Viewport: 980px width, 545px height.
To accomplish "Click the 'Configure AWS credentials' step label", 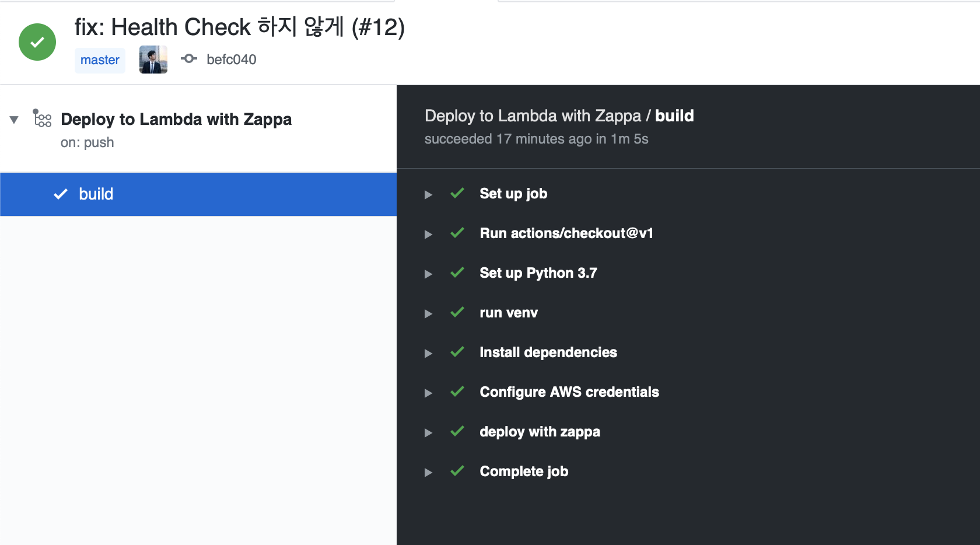I will (x=569, y=392).
